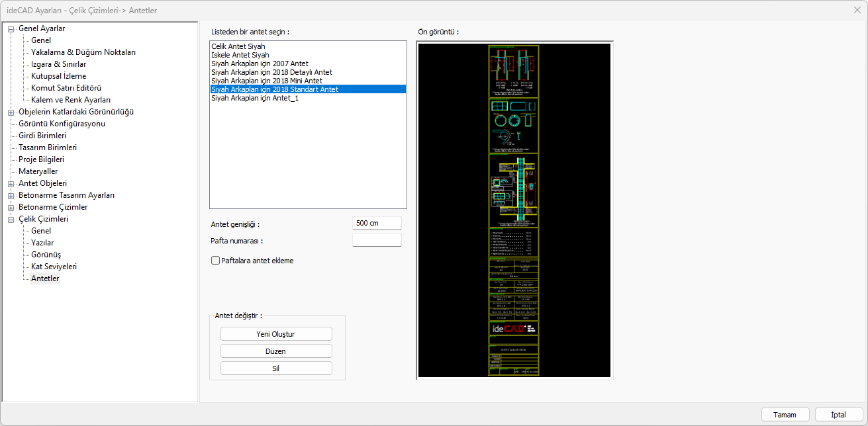Expand Betonarme Tasarım Ayarları node
Screen dimensions: 868x426
click(11, 195)
